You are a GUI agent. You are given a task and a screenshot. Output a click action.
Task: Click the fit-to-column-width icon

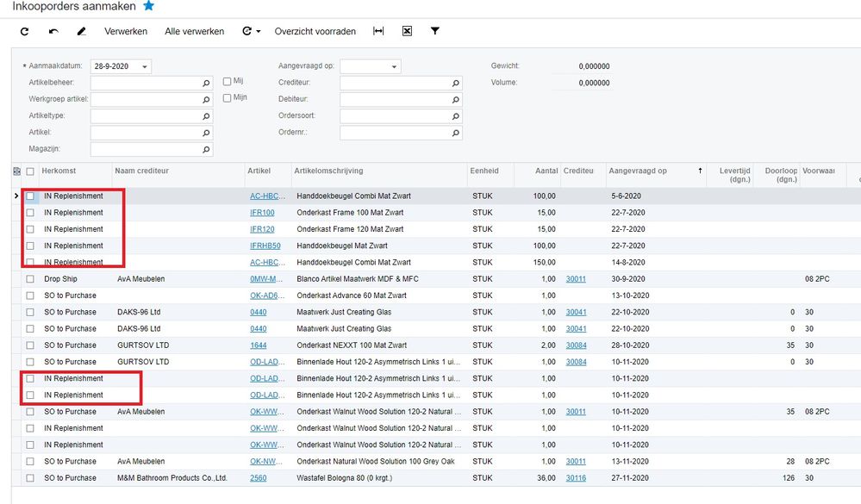coord(378,32)
